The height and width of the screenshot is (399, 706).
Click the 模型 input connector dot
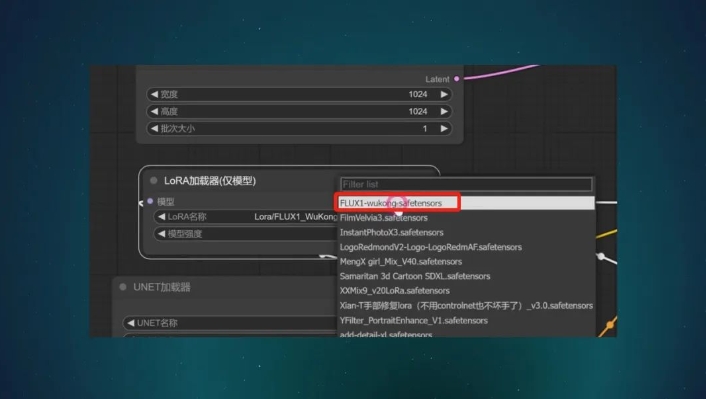[x=150, y=201]
